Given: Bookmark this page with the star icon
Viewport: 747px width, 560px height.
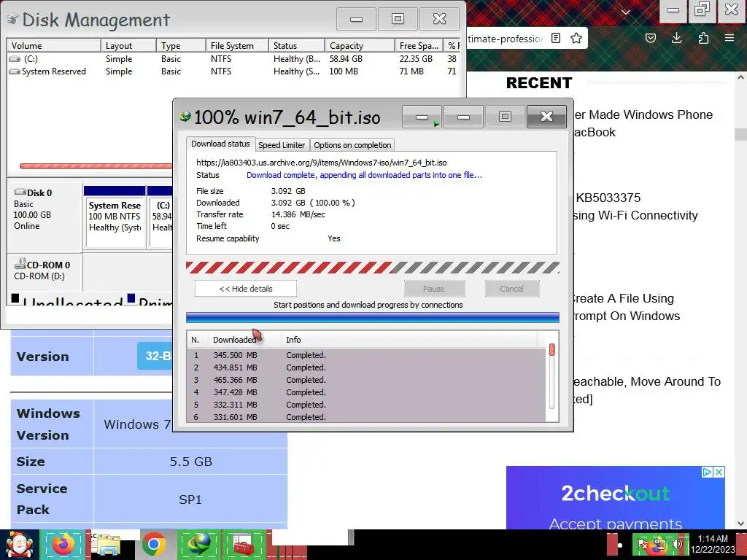Looking at the screenshot, I should coord(576,38).
